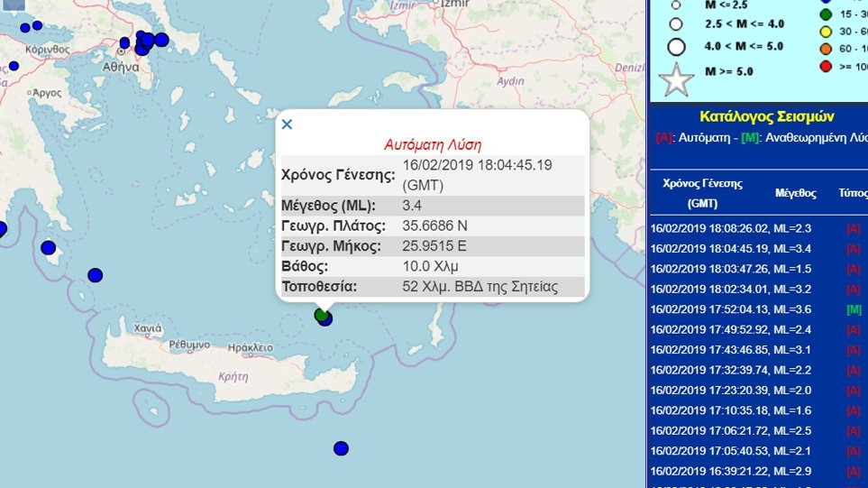This screenshot has height=488, width=868.
Task: Open the 17:52:04.13 ML=3.6 earthquake entry
Action: pyautogui.click(x=731, y=309)
